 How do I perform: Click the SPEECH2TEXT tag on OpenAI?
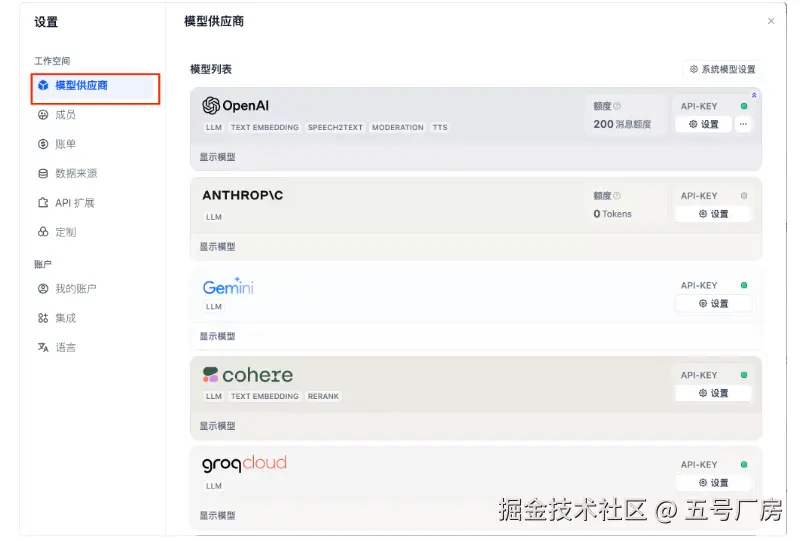[335, 128]
